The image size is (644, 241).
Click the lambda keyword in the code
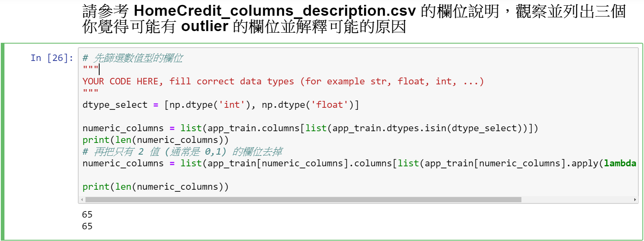[620, 163]
